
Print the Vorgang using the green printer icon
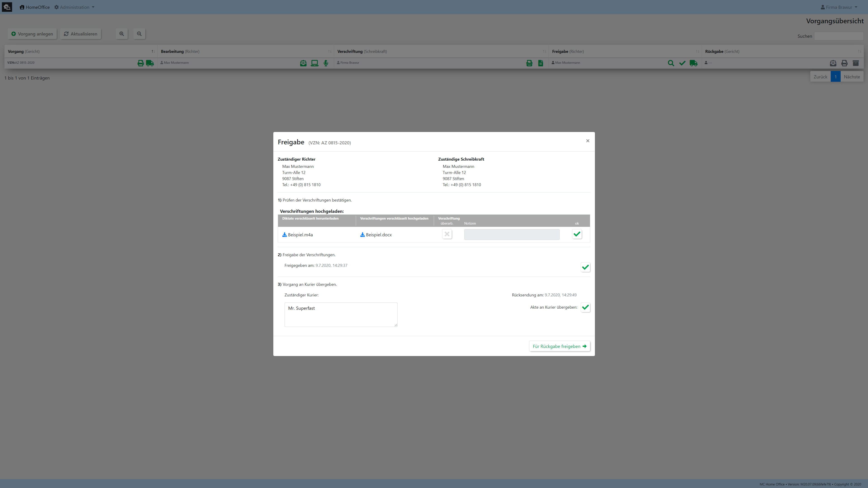[141, 63]
